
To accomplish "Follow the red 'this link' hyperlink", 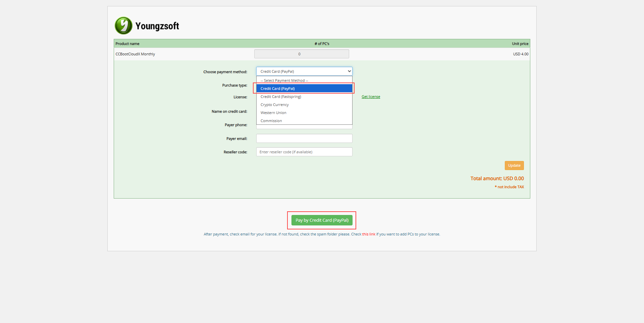I will click(369, 234).
